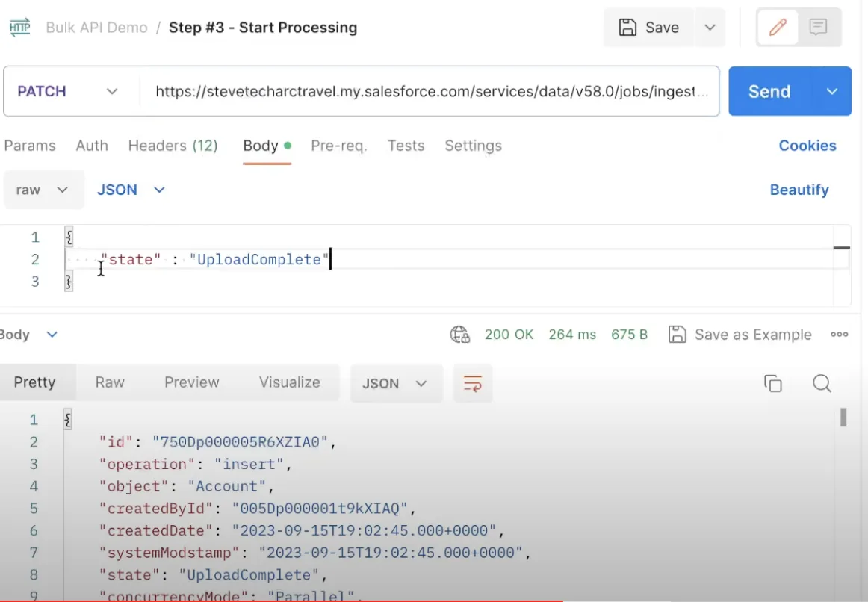This screenshot has height=602, width=868.
Task: Open the Save options dropdown arrow
Action: pos(710,27)
